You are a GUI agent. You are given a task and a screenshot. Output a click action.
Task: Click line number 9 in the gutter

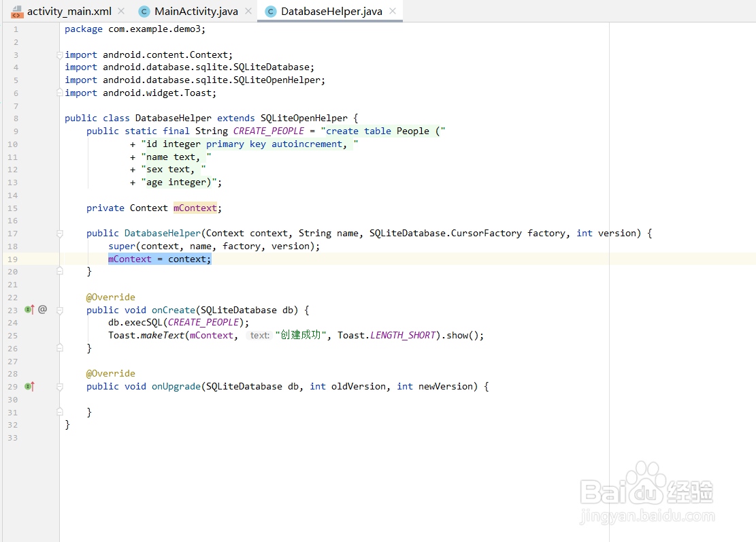16,131
